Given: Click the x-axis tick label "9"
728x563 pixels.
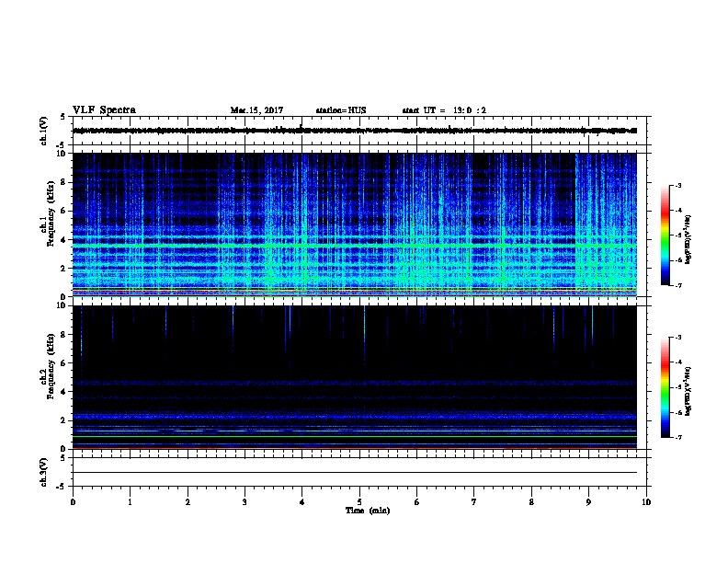Looking at the screenshot, I should click(x=588, y=501).
